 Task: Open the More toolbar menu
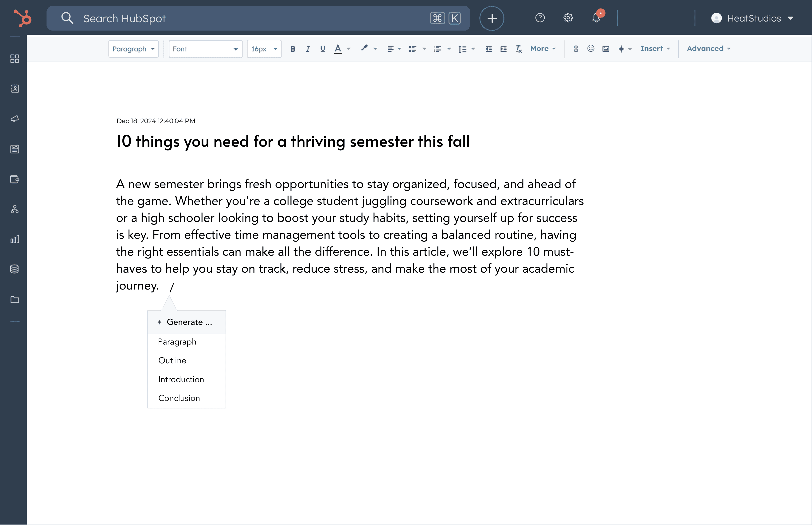pos(543,48)
